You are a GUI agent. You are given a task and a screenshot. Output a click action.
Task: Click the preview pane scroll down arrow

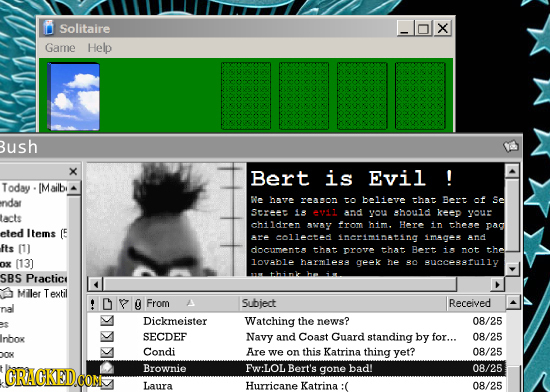point(512,269)
